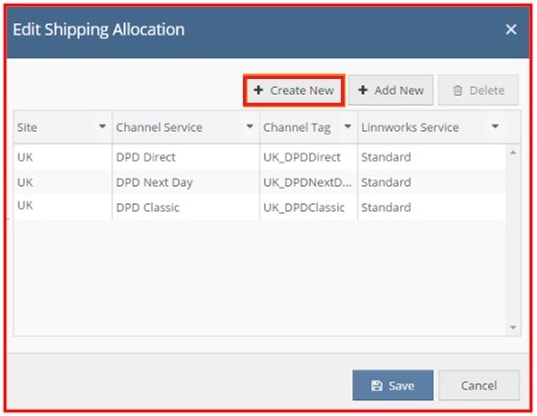537x416 pixels.
Task: Expand the Channel Tag column dropdown
Action: 348,126
